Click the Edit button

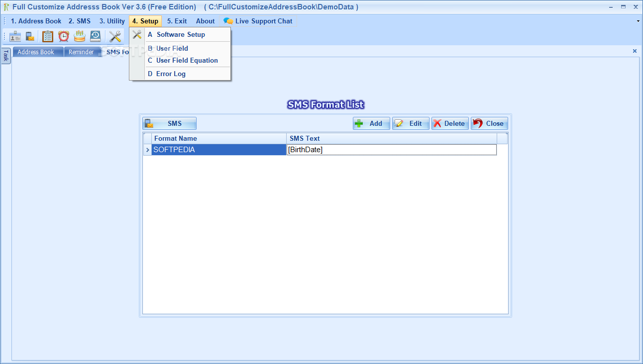(411, 123)
